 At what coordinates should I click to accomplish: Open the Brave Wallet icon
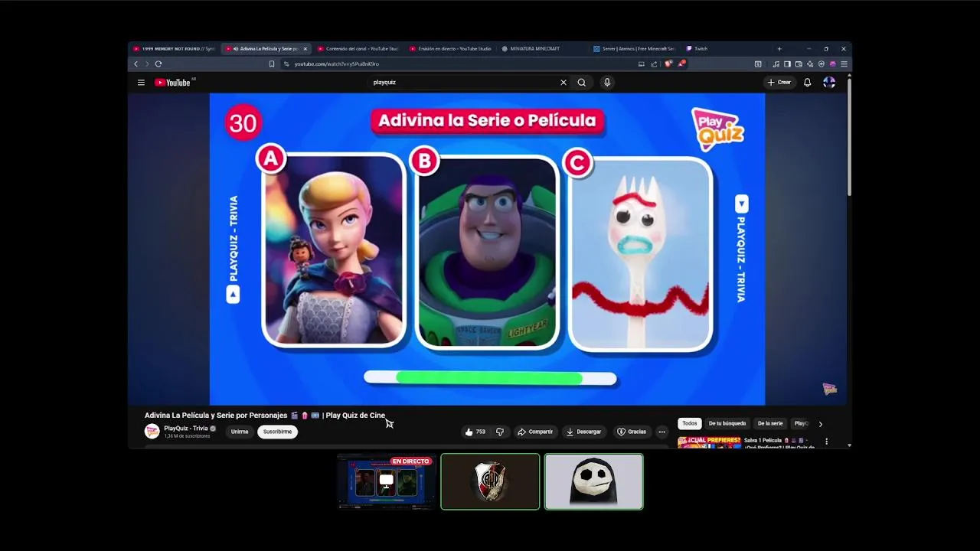pyautogui.click(x=799, y=64)
